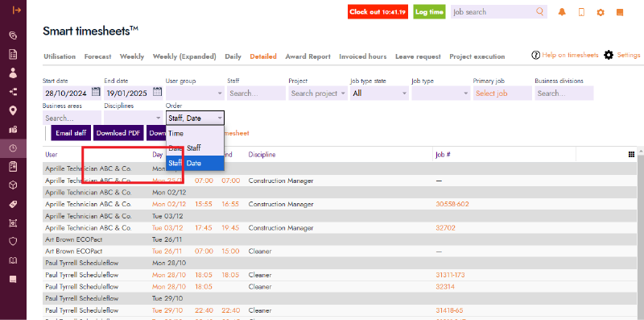Open the price tag icon in sidebar

click(x=13, y=205)
